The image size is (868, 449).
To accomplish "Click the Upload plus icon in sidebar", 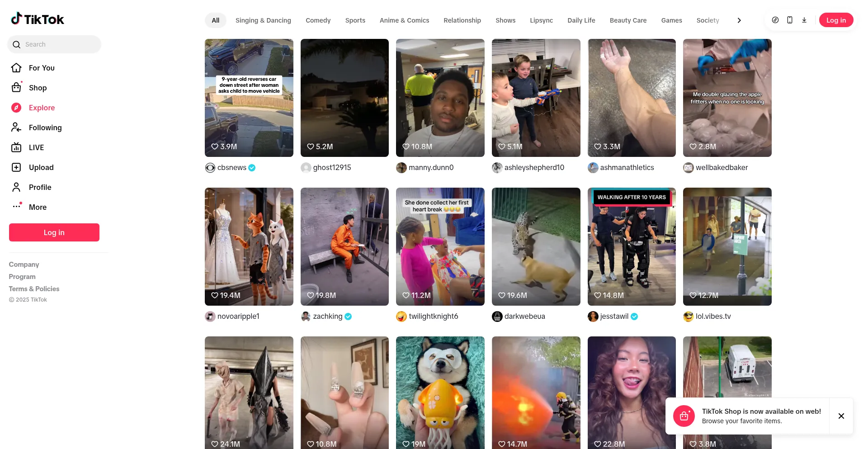I will pos(16,167).
